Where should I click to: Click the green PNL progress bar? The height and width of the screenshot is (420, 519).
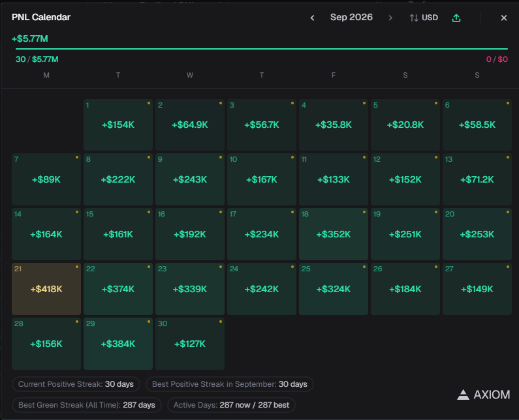point(262,49)
